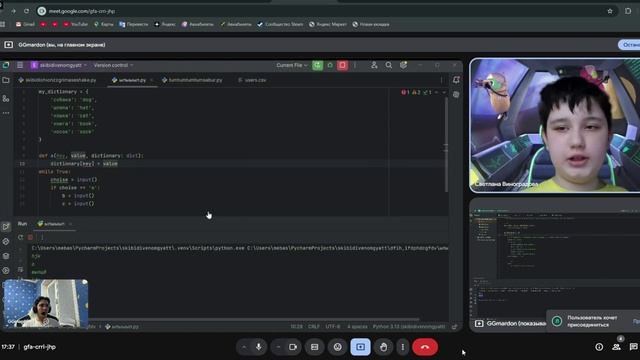
Task: Click the errors and warnings inspection widget
Action: point(416,93)
